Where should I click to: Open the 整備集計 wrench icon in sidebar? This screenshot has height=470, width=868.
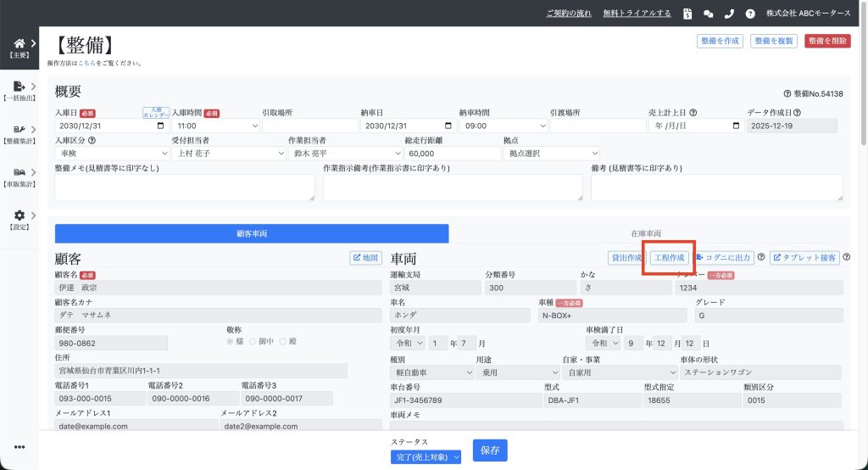[19, 129]
